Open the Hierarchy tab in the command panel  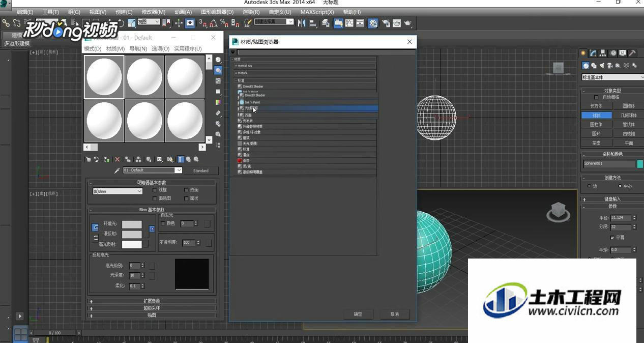603,53
